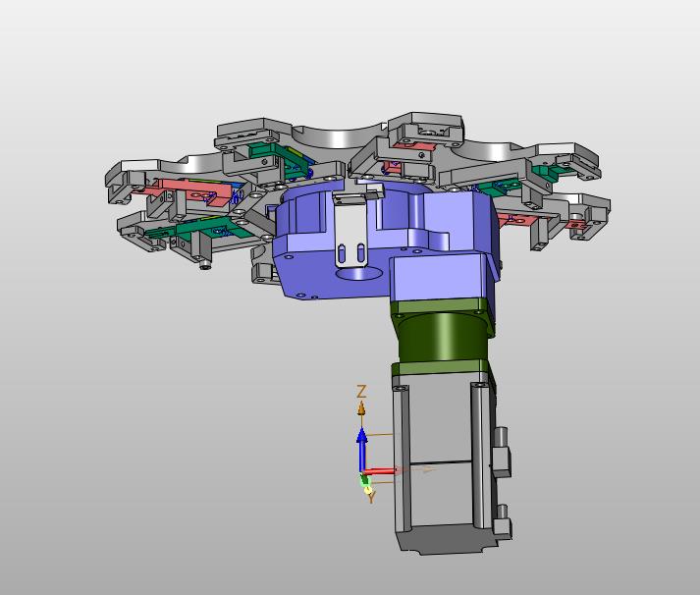Select the small screw under the left arm
700x595 pixels.
[x=205, y=265]
